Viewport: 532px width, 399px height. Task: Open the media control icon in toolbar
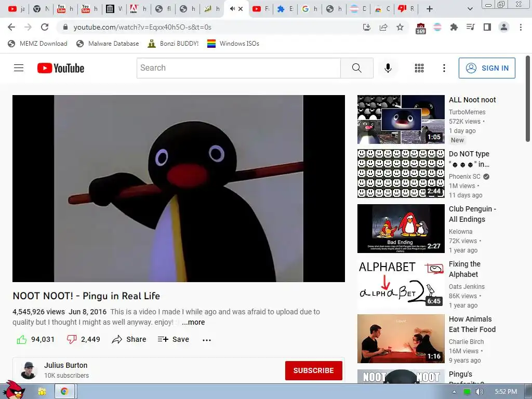pos(470,27)
